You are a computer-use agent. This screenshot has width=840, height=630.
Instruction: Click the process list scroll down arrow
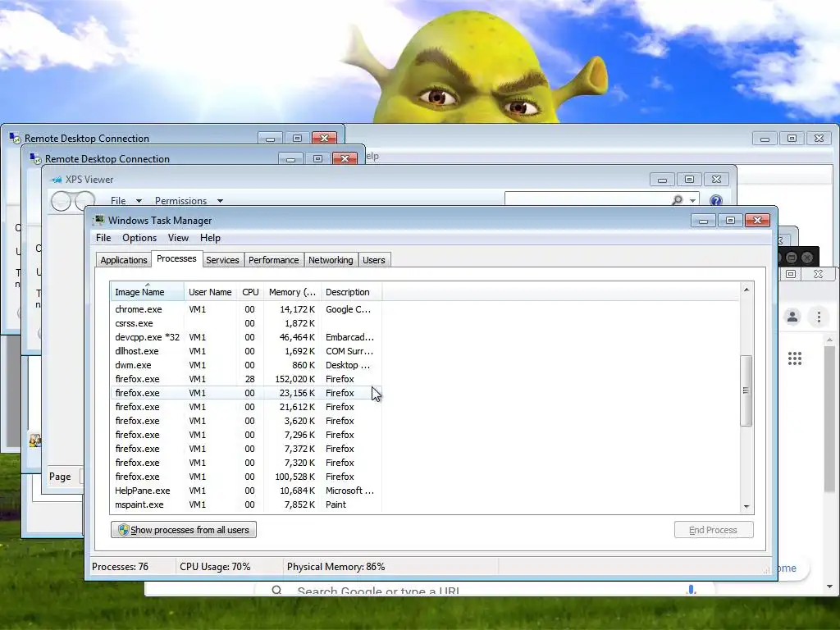746,507
